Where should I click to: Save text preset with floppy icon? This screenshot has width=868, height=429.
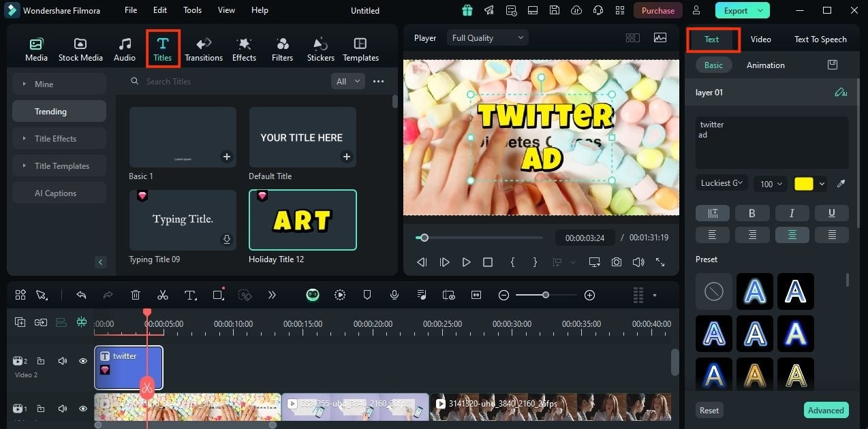click(832, 65)
